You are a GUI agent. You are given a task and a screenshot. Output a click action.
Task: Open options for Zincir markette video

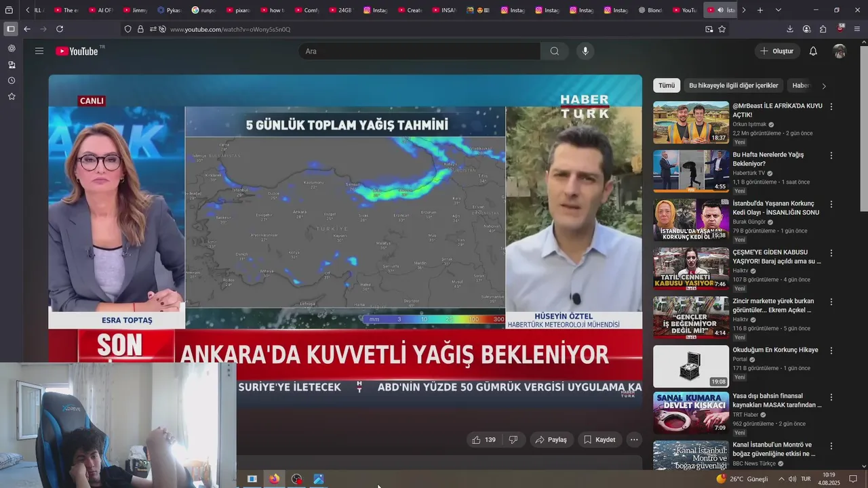pos(831,302)
